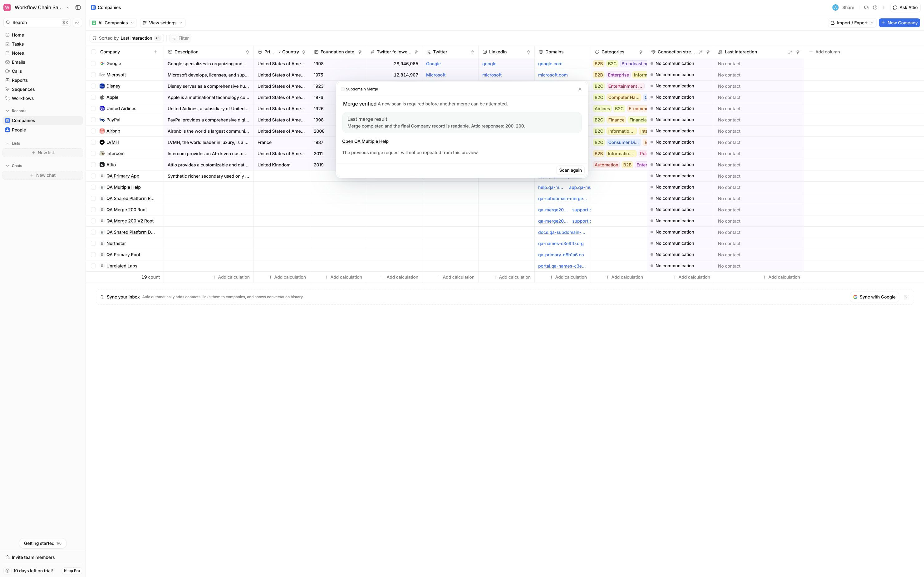The width and height of the screenshot is (924, 577).
Task: Click the B2B tag in Google row
Action: (x=599, y=64)
